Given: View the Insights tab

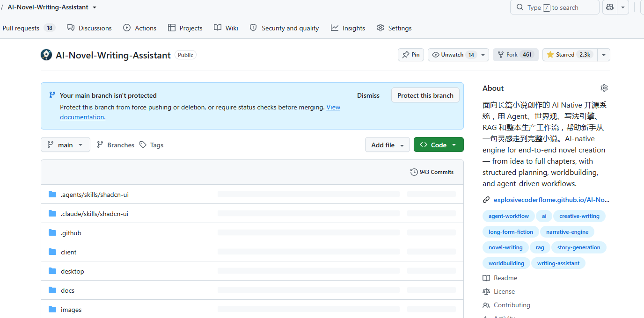Looking at the screenshot, I should [x=348, y=28].
